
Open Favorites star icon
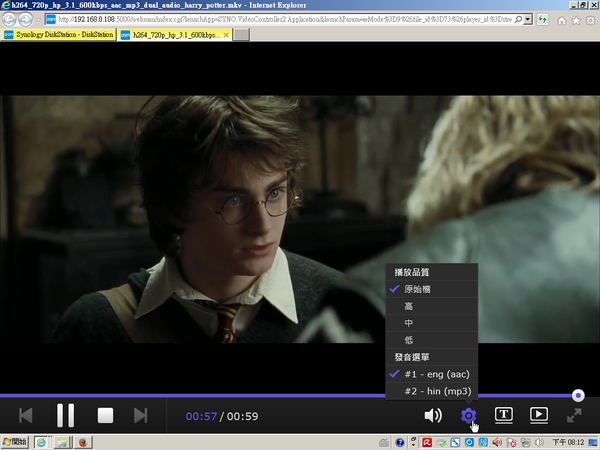pos(576,21)
